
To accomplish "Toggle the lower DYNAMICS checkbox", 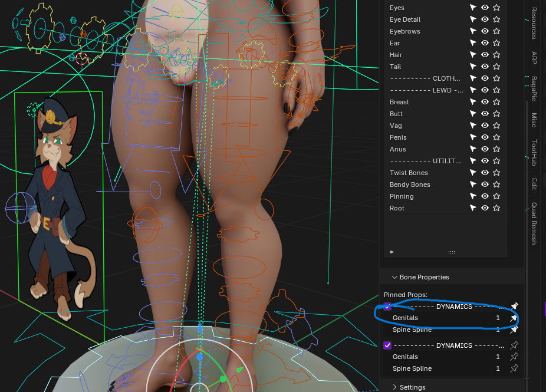I will click(x=387, y=345).
